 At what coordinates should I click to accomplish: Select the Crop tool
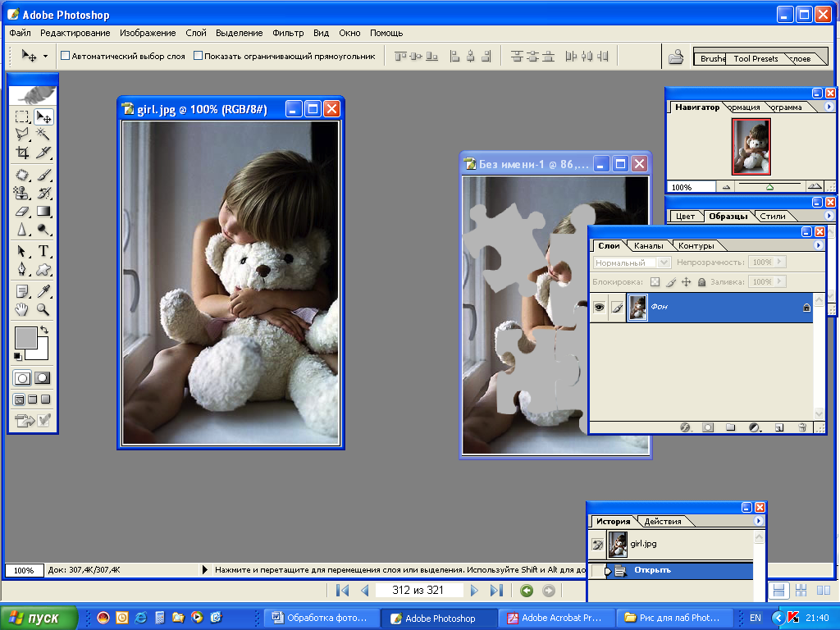pos(22,152)
